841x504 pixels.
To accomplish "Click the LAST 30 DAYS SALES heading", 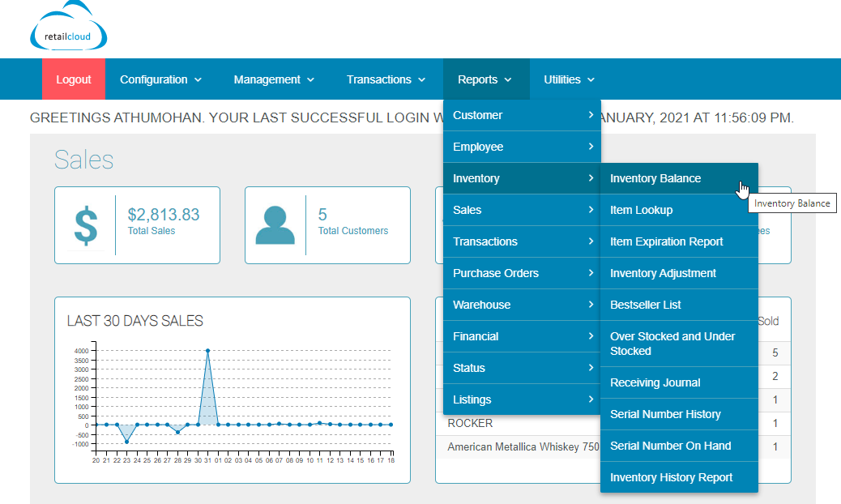I will (135, 321).
